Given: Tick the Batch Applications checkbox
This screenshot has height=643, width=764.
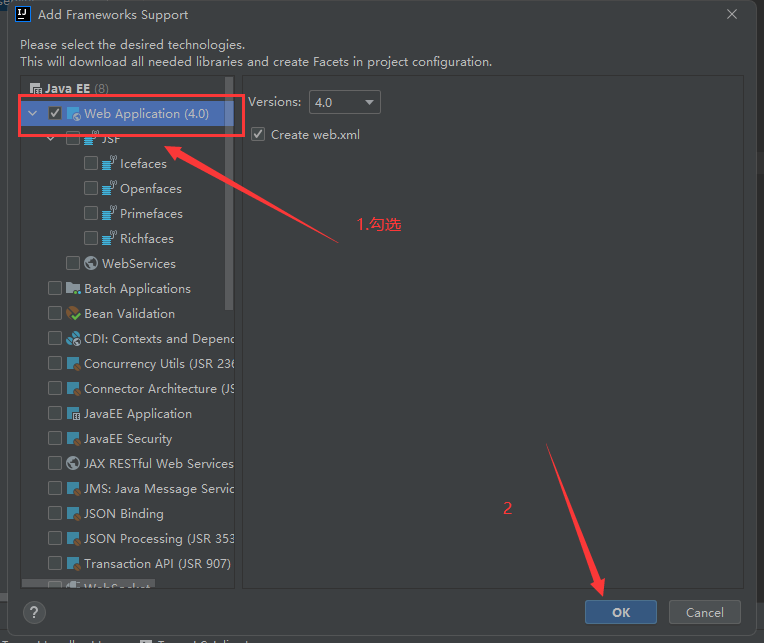Looking at the screenshot, I should point(55,288).
